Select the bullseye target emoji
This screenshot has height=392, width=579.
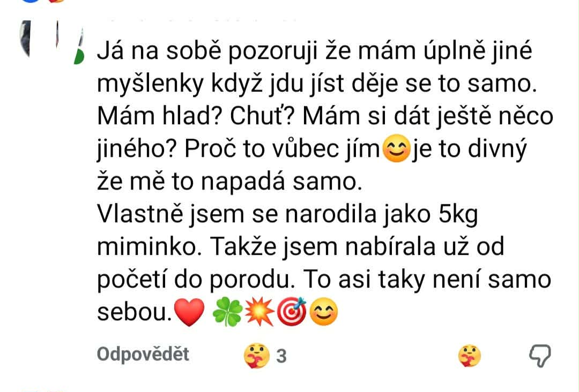(x=291, y=312)
